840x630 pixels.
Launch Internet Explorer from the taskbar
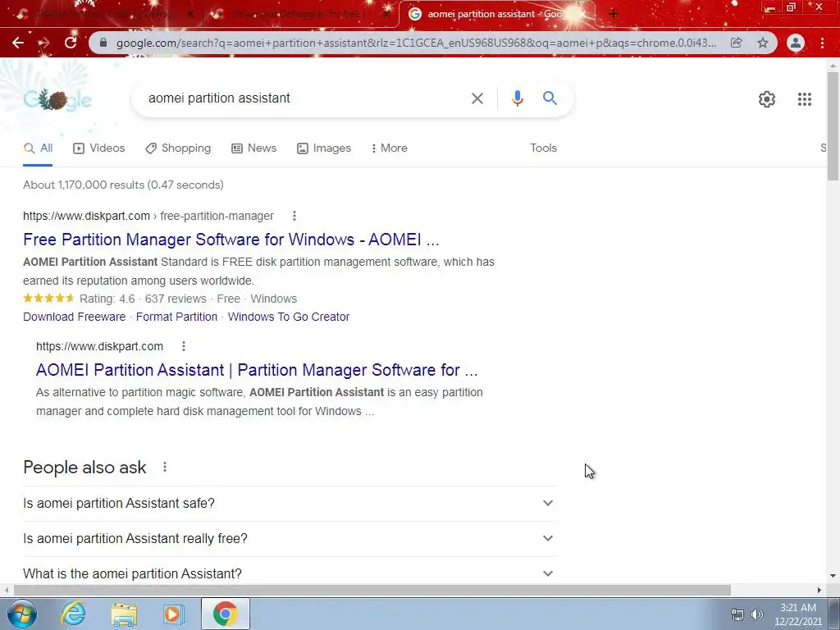click(73, 614)
